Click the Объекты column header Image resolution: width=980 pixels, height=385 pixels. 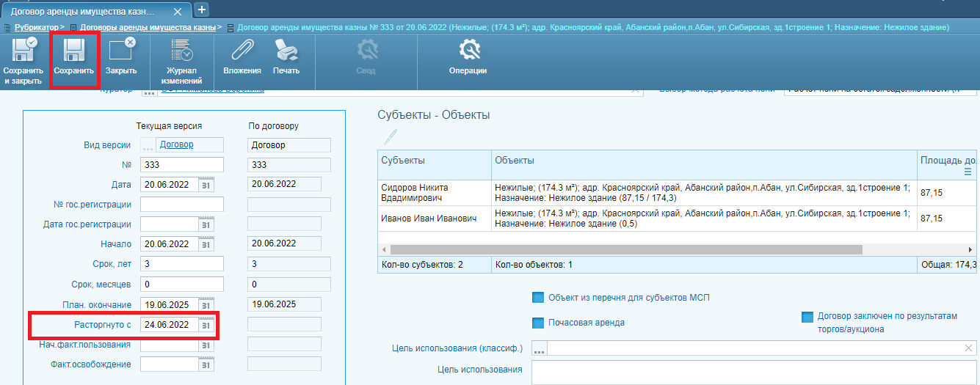click(x=704, y=165)
